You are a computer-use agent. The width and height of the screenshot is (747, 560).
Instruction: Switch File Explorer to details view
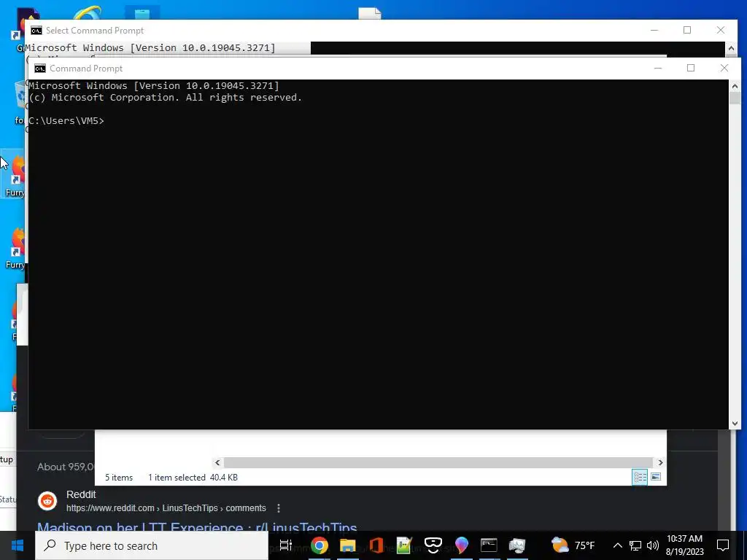click(x=640, y=477)
